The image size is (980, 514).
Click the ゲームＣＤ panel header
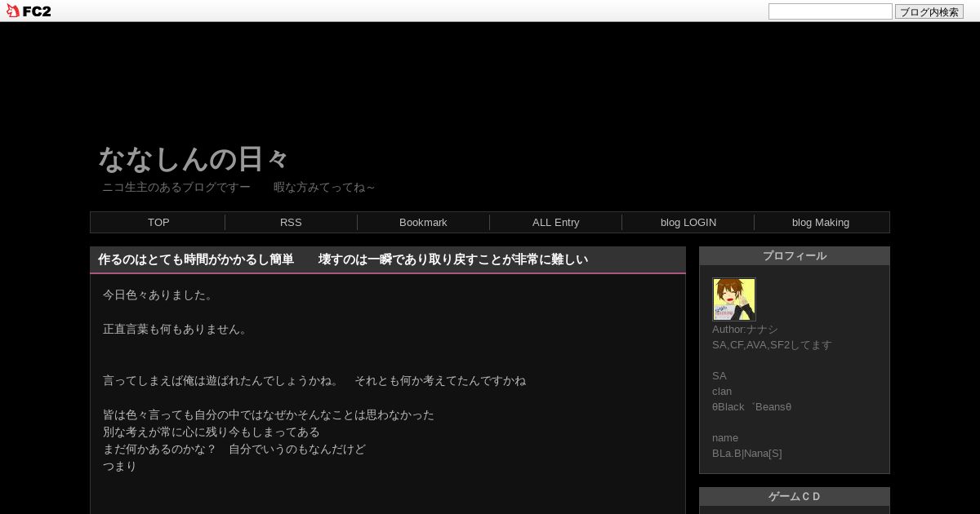(x=795, y=497)
